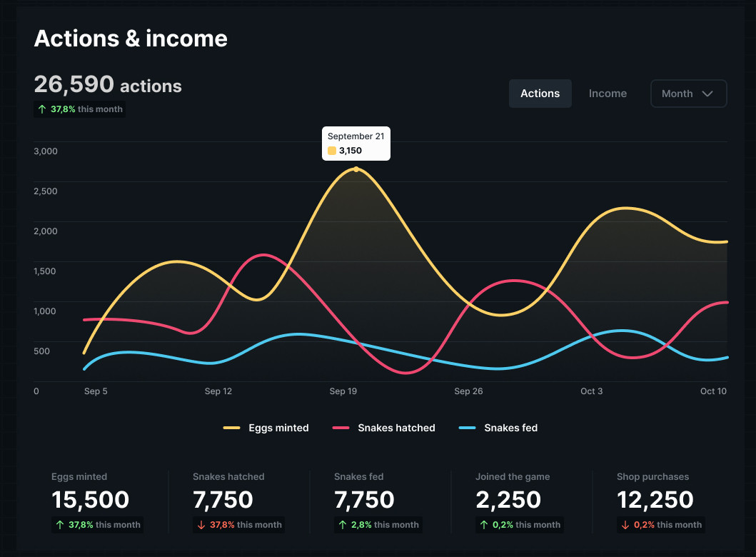Click the September 21 data point marker
The width and height of the screenshot is (756, 557).
pos(356,169)
